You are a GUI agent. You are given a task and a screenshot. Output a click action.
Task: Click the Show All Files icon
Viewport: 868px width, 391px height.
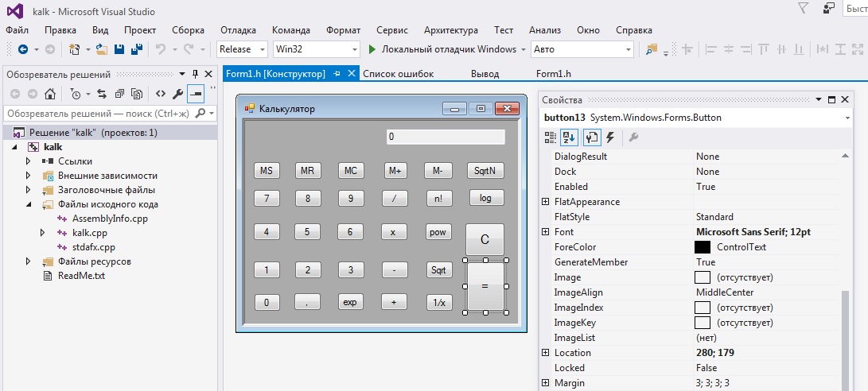click(138, 94)
